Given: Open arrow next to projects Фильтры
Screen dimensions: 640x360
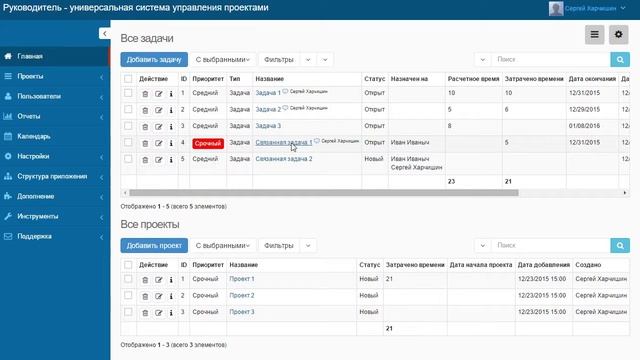Looking at the screenshot, I should (308, 246).
